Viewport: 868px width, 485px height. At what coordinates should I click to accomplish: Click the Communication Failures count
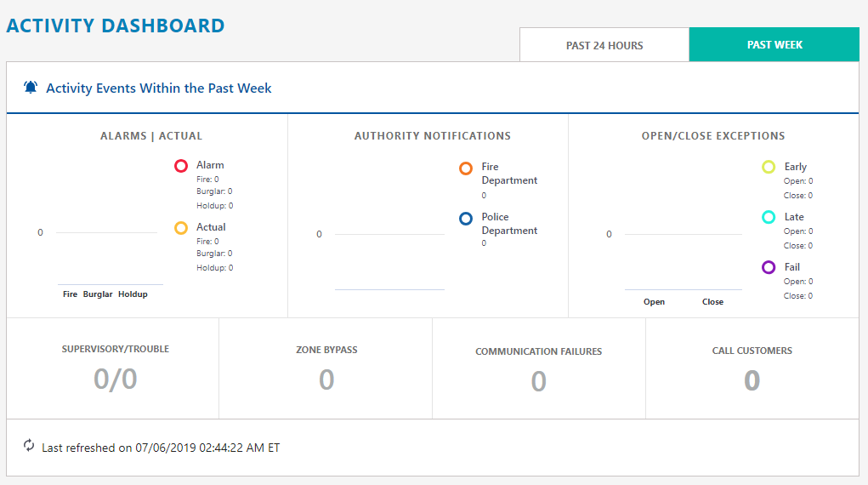click(538, 381)
